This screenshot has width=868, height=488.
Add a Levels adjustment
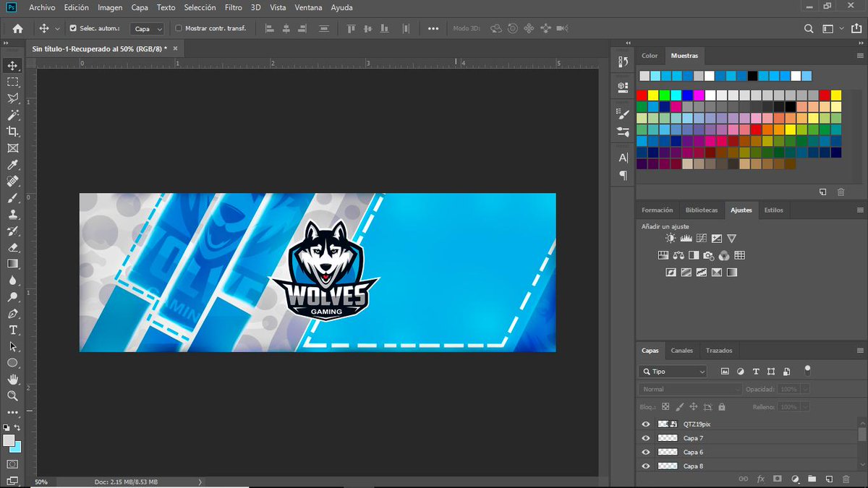pos(686,238)
